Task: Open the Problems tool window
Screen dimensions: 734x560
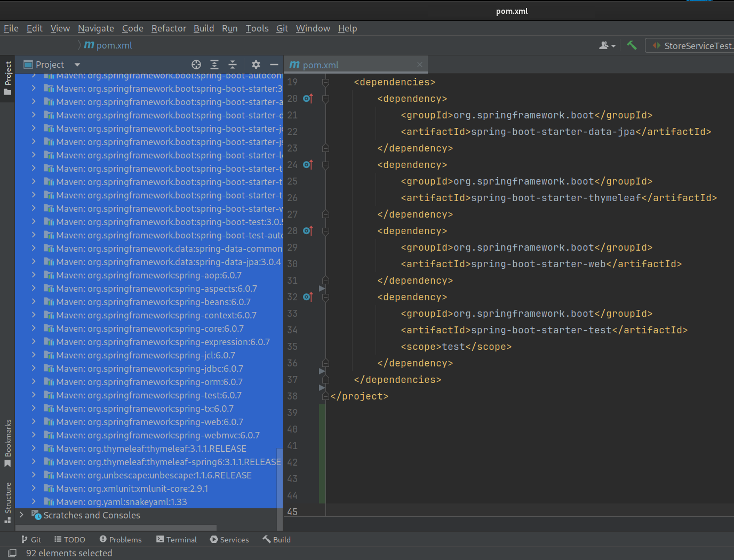Action: (121, 540)
